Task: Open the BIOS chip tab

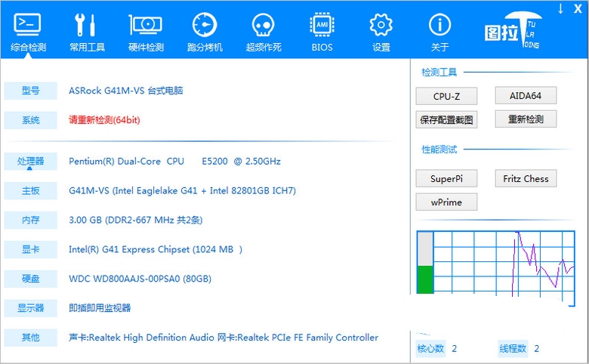Action: (322, 32)
